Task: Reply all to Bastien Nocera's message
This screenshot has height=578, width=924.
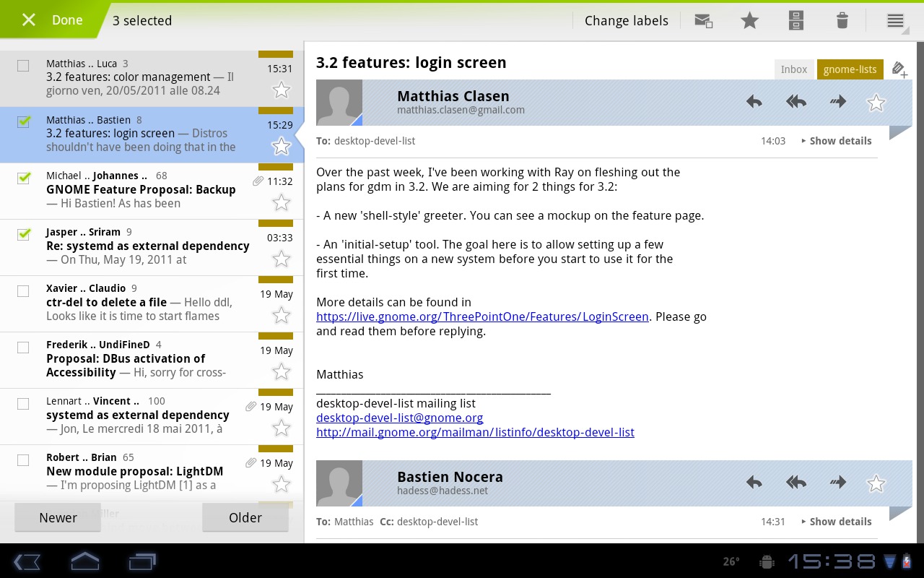Action: click(796, 483)
